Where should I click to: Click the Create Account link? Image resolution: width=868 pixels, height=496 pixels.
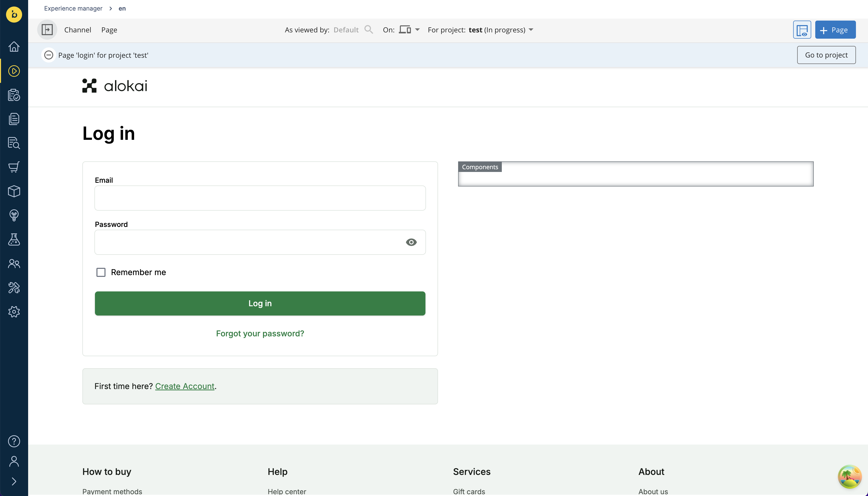tap(185, 386)
